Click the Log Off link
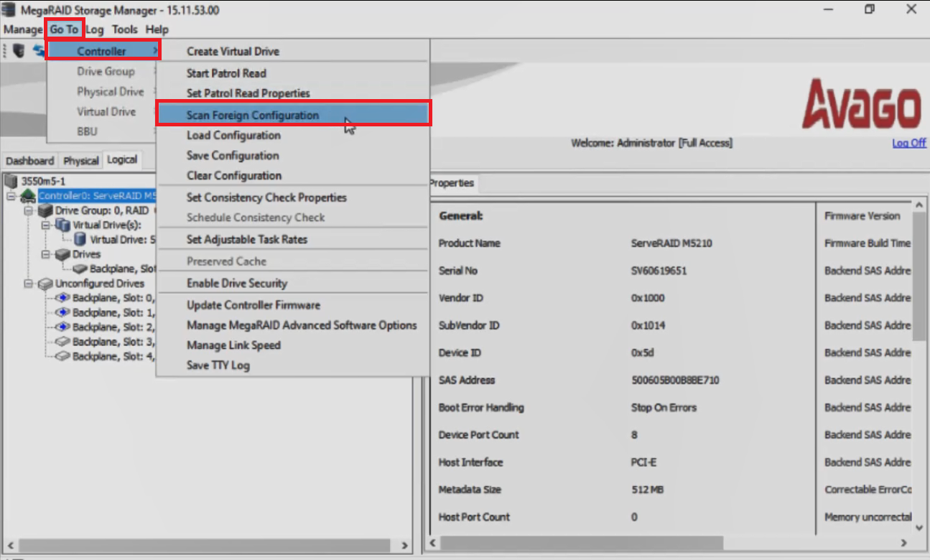This screenshot has width=930, height=560. click(x=908, y=143)
